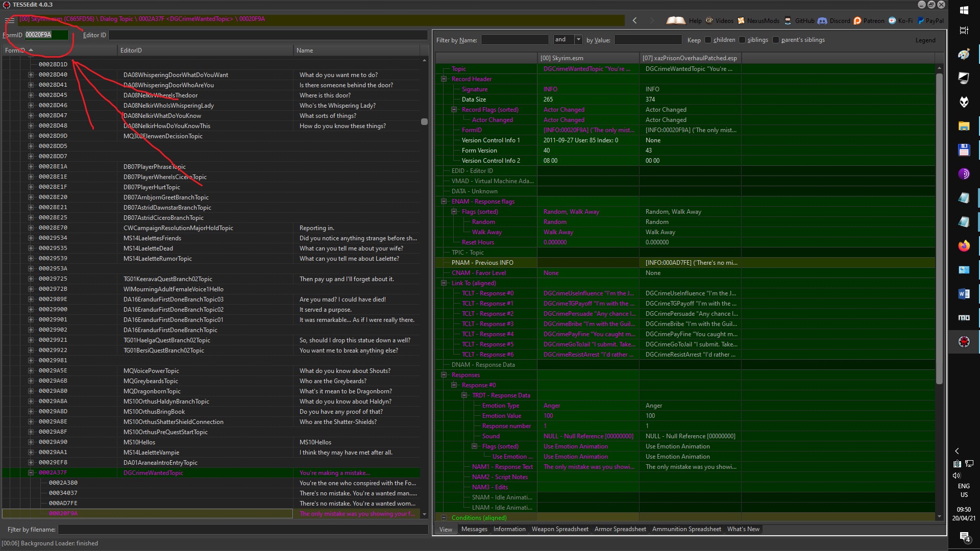
Task: Switch to the Information tab
Action: pos(509,529)
